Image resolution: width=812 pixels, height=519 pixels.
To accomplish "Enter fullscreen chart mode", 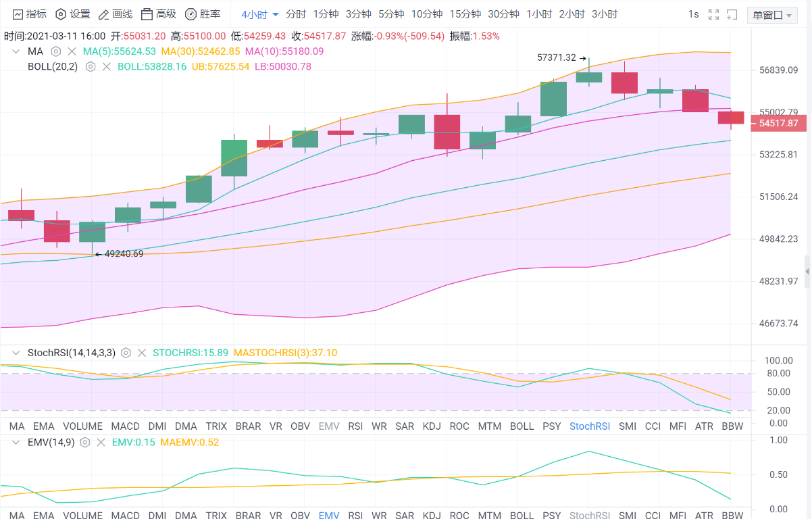I will (713, 14).
